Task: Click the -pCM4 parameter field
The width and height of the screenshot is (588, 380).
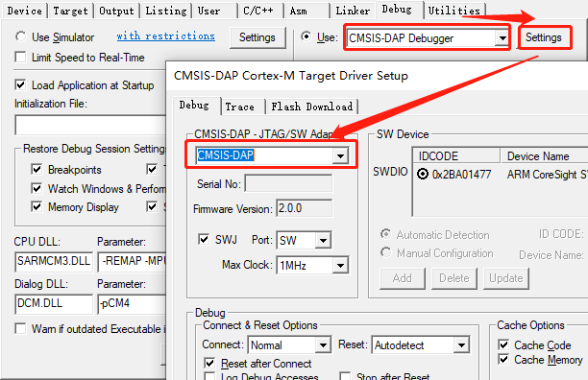Action: (x=132, y=303)
